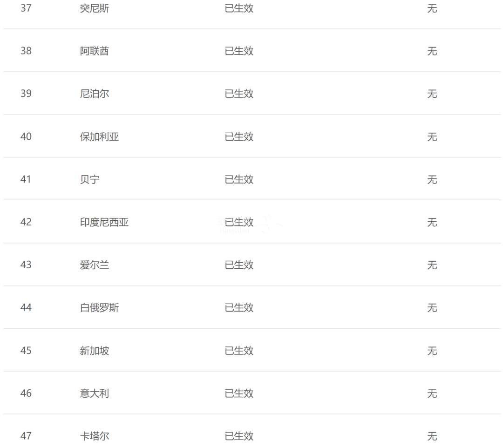Click the 无 cell for 爱尔兰
The height and width of the screenshot is (448, 503).
coord(432,265)
